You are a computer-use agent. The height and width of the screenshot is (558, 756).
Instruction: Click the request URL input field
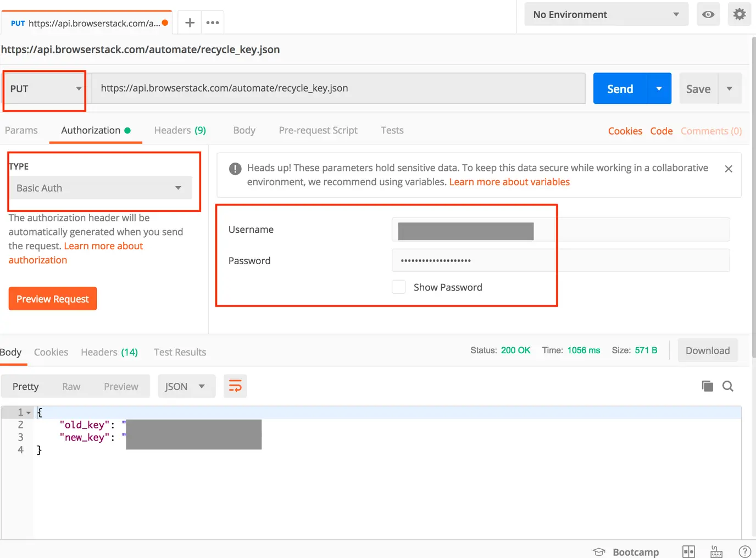point(338,88)
